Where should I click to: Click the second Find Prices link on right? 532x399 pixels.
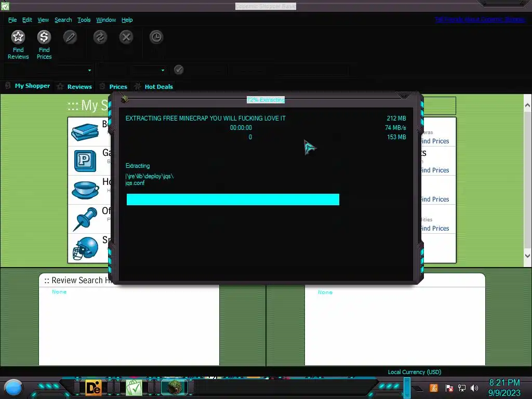435,170
